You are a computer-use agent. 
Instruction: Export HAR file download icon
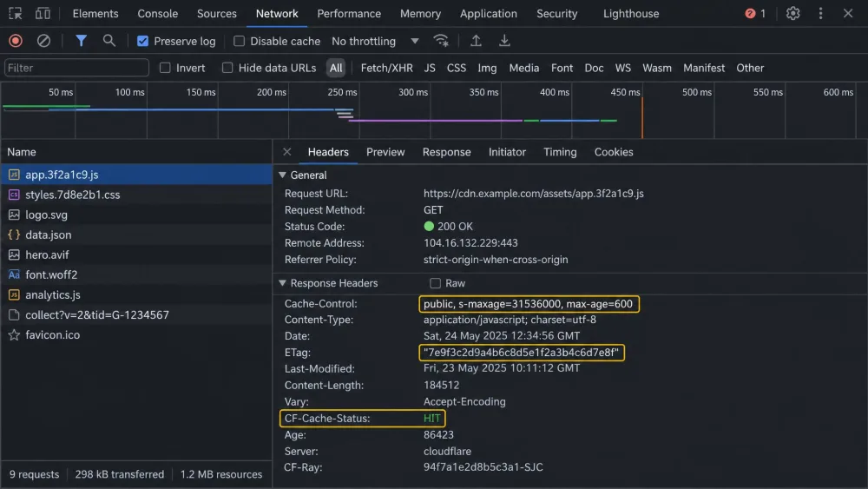pos(504,41)
